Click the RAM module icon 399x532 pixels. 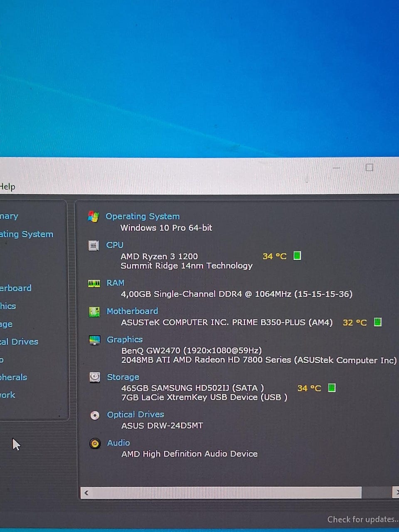click(x=94, y=283)
